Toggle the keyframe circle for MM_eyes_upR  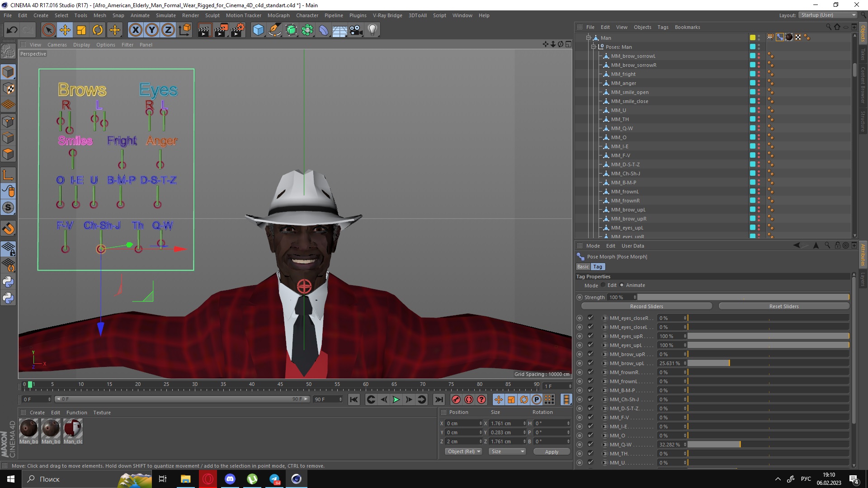[x=580, y=336]
